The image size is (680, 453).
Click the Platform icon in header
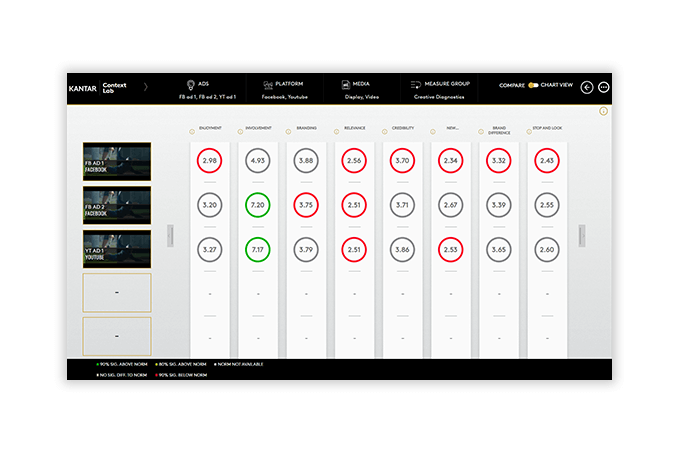[268, 85]
